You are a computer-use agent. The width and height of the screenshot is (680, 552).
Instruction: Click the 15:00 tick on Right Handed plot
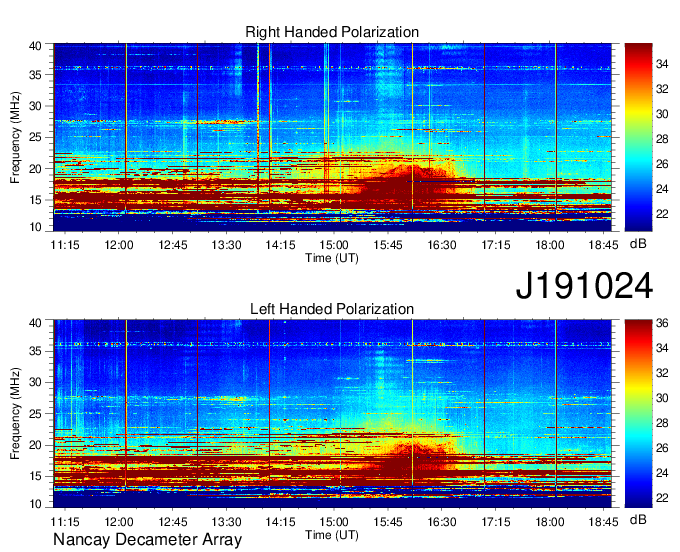pyautogui.click(x=334, y=245)
